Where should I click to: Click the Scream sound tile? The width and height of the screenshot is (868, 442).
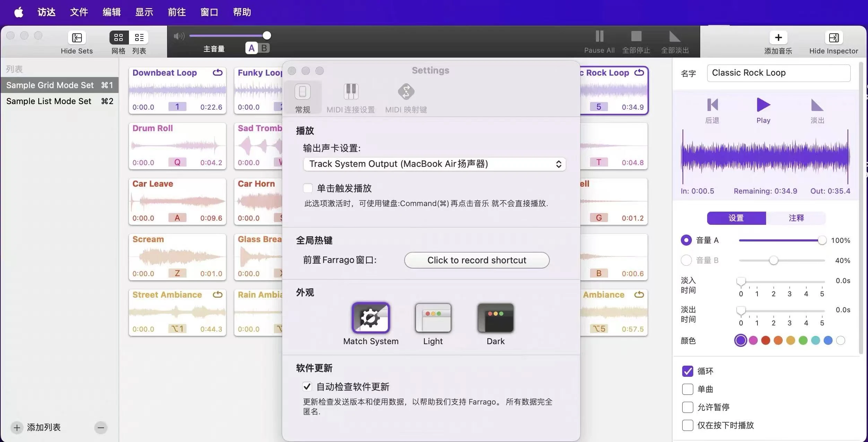click(x=177, y=257)
